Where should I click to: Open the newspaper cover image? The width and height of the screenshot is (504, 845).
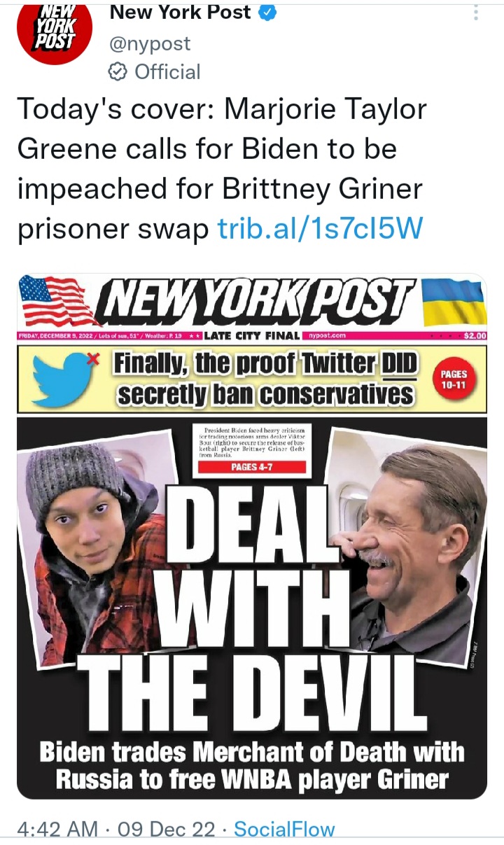click(252, 536)
